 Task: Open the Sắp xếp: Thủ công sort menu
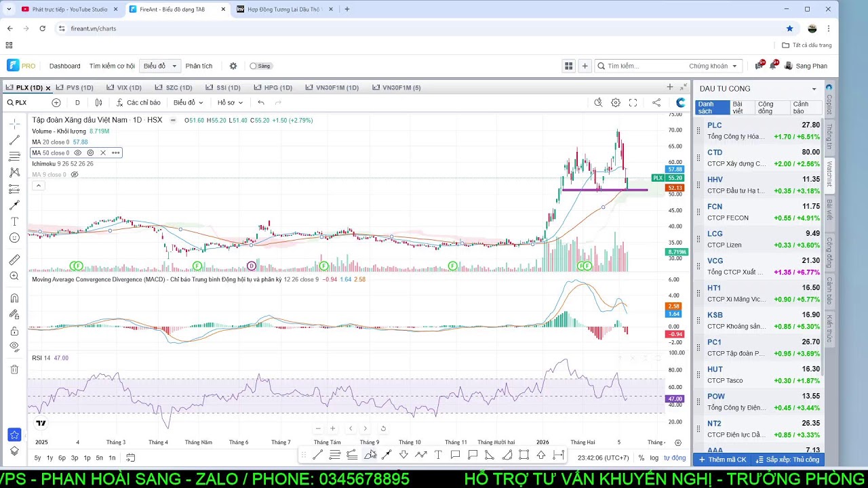pos(787,460)
